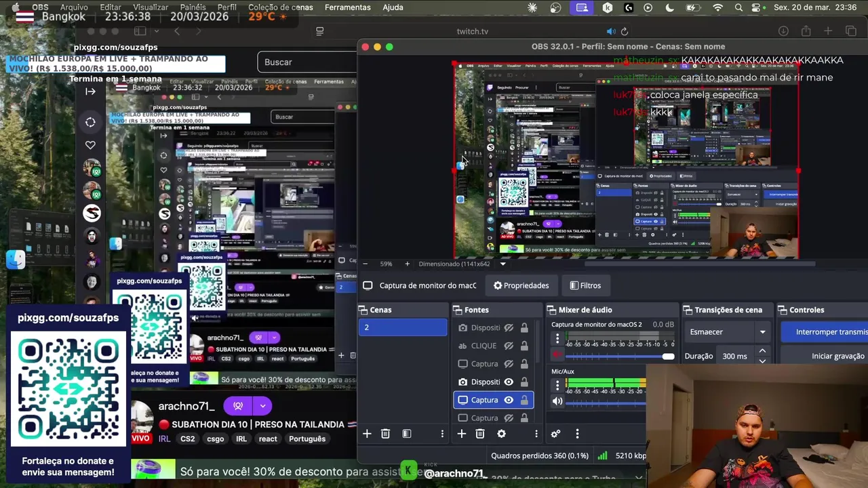The image size is (868, 488).
Task: Zoom out the OBS preview with minus
Action: 366,264
